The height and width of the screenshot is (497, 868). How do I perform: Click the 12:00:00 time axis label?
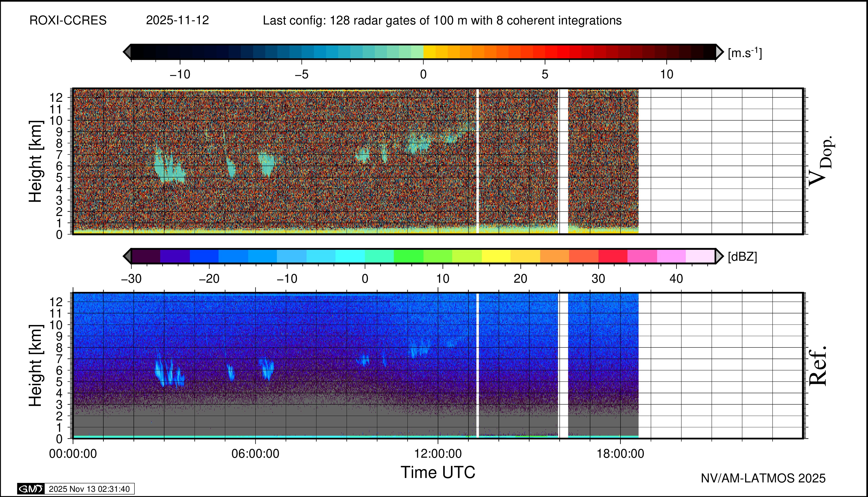(438, 454)
